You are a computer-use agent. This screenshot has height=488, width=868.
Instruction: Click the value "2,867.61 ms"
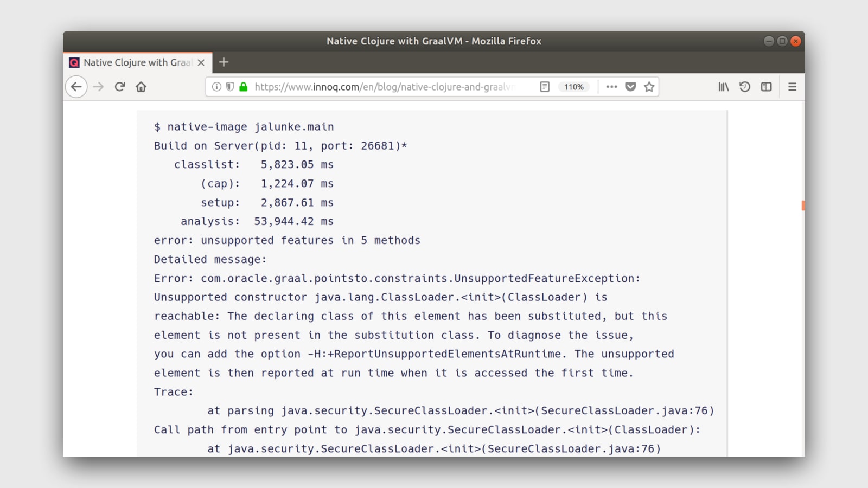point(297,203)
